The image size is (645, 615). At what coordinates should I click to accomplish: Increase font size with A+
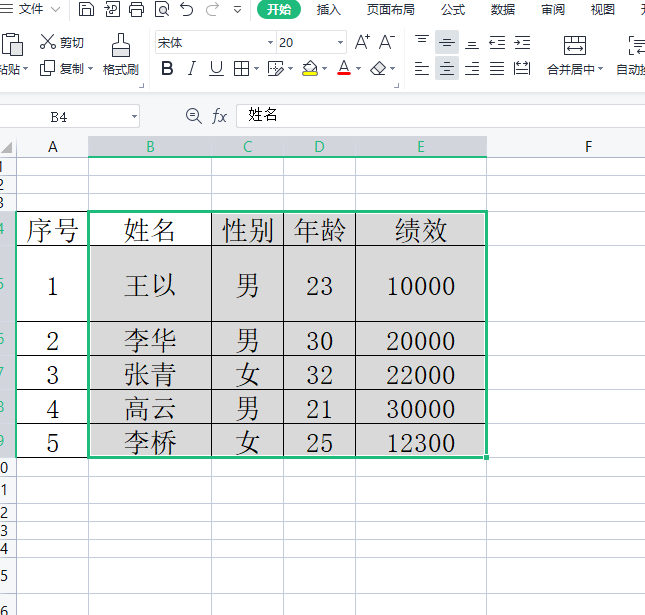pyautogui.click(x=362, y=42)
